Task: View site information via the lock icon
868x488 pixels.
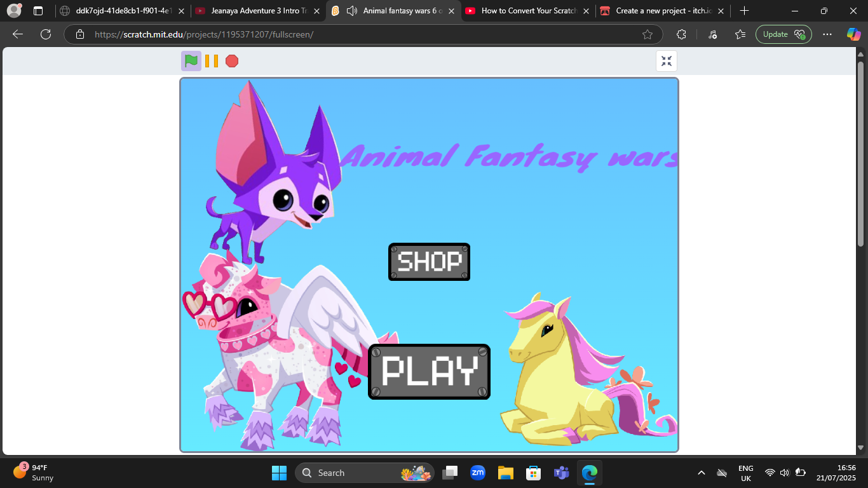Action: [x=80, y=34]
